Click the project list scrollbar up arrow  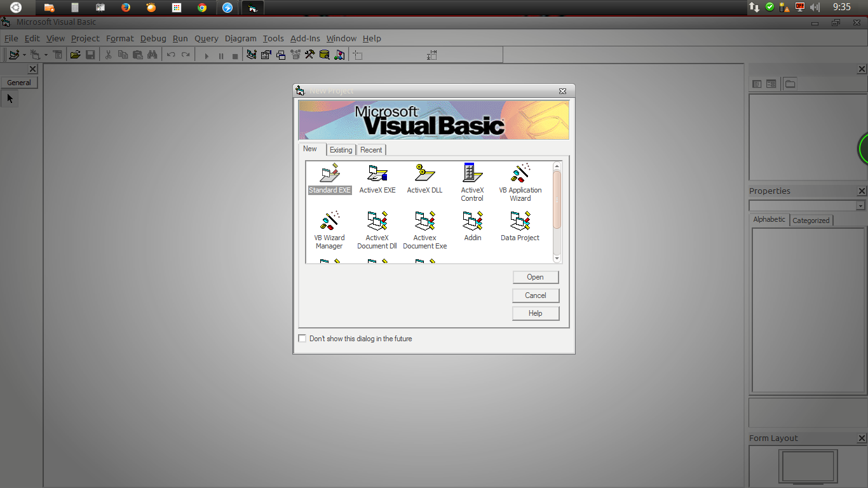[557, 166]
